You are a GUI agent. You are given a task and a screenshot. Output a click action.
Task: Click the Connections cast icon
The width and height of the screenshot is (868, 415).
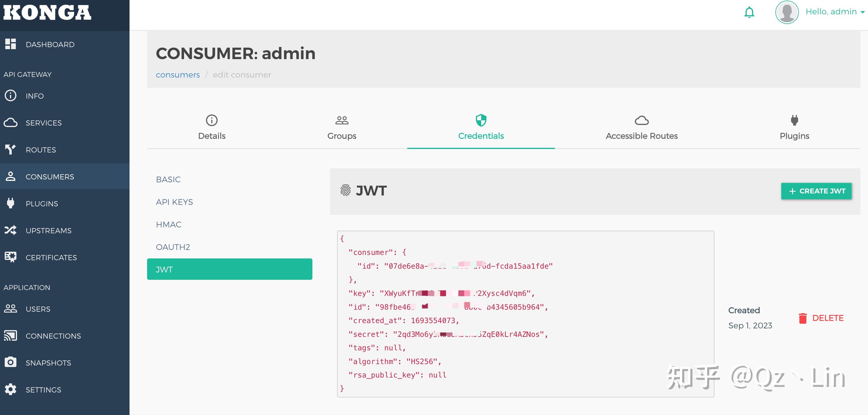click(x=11, y=336)
